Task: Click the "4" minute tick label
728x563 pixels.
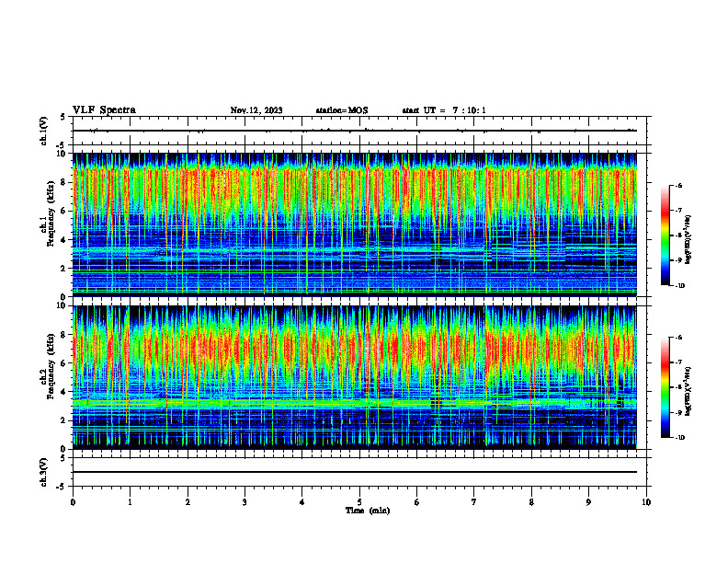Action: (302, 502)
